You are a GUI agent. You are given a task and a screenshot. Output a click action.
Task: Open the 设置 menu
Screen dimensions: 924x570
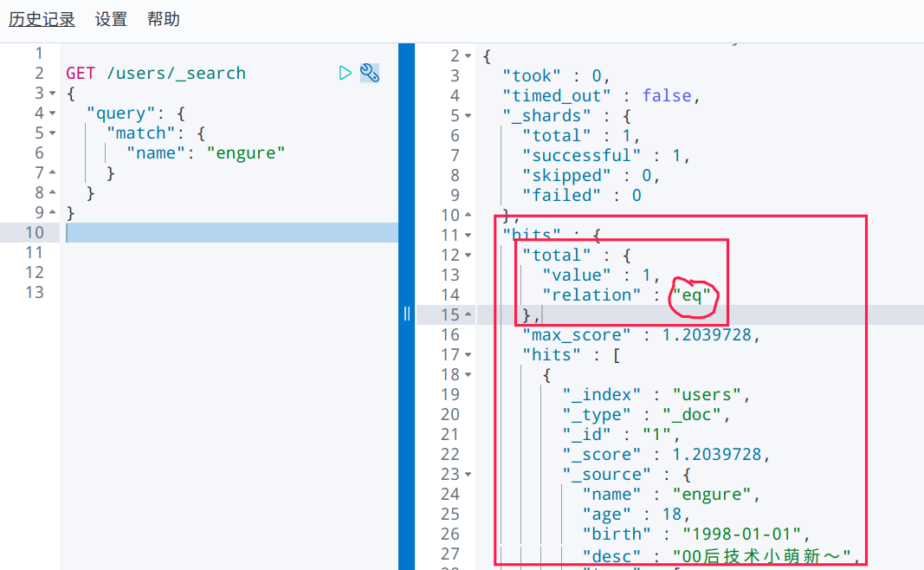(x=112, y=19)
